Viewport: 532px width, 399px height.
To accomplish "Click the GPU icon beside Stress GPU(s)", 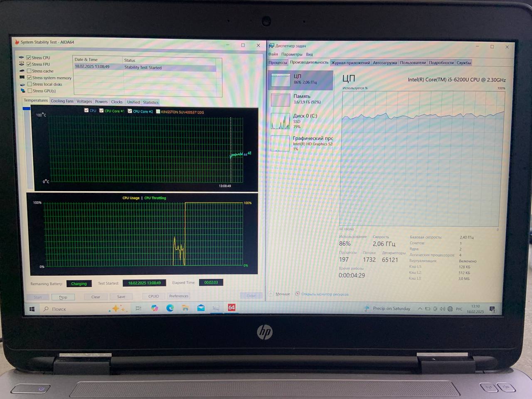I will pyautogui.click(x=23, y=91).
